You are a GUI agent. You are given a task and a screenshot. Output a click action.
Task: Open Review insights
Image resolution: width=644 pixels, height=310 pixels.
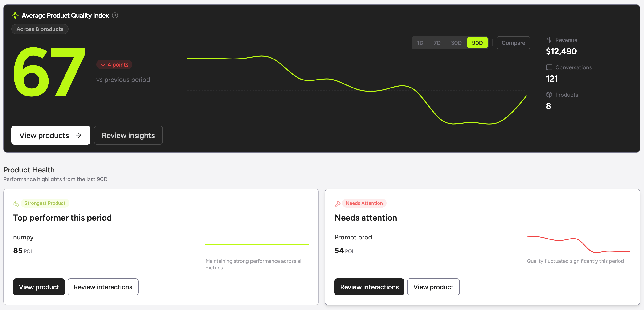tap(128, 135)
